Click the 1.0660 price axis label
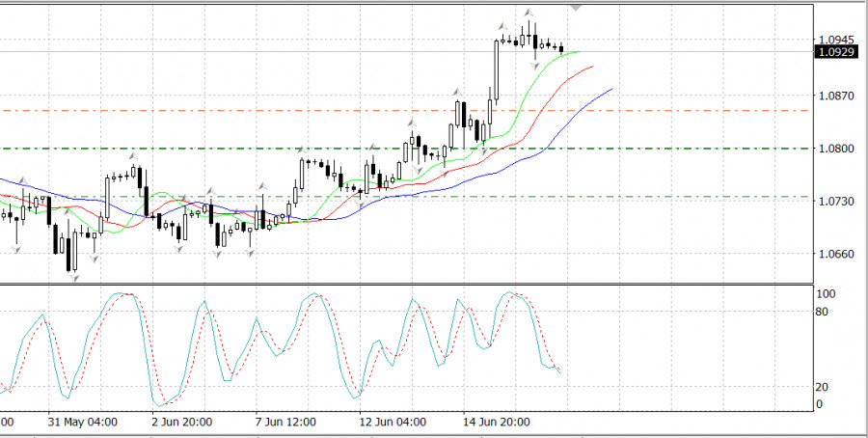 [833, 255]
